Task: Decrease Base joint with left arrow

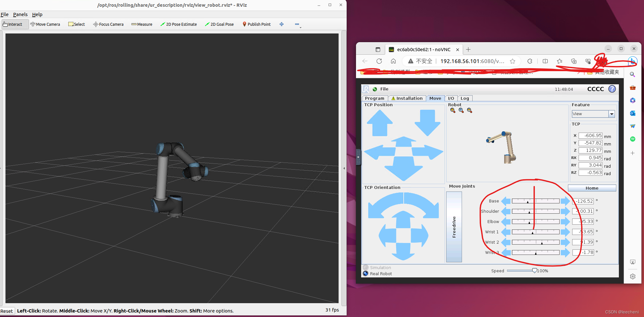Action: click(x=506, y=201)
